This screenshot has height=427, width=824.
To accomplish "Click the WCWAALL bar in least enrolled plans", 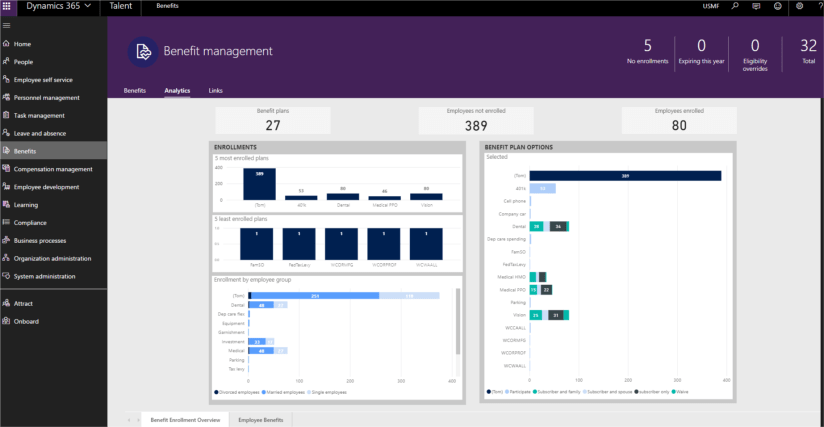I will click(426, 244).
